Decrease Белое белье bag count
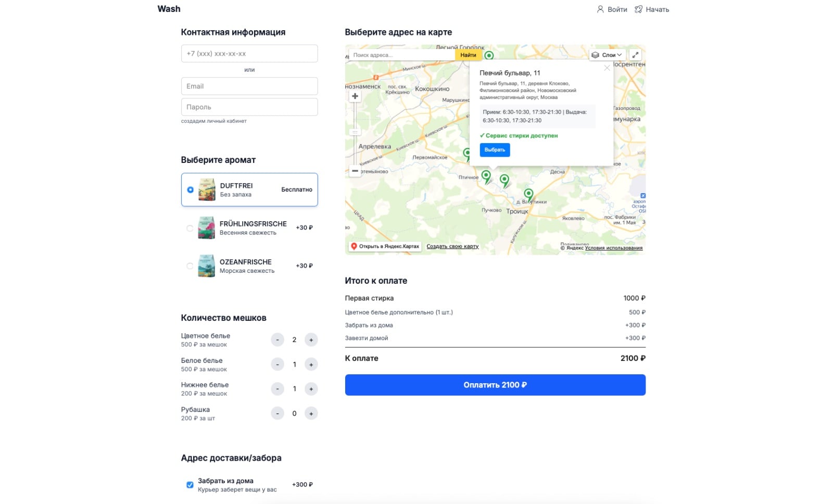This screenshot has width=833, height=504. pyautogui.click(x=277, y=364)
